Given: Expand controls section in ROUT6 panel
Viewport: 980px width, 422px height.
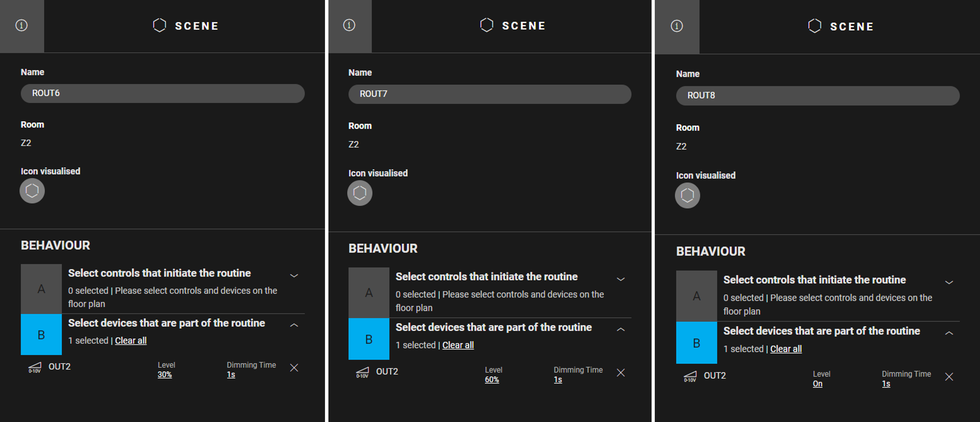Looking at the screenshot, I should tap(294, 275).
